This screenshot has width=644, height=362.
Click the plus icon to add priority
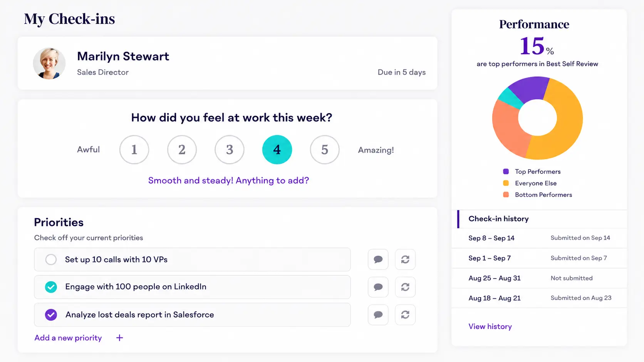(x=120, y=338)
